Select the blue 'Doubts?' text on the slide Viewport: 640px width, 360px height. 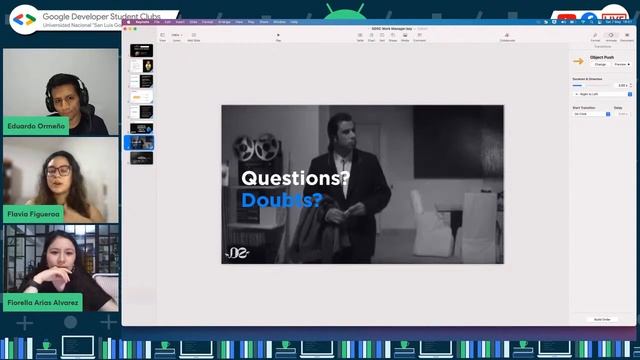pyautogui.click(x=282, y=200)
